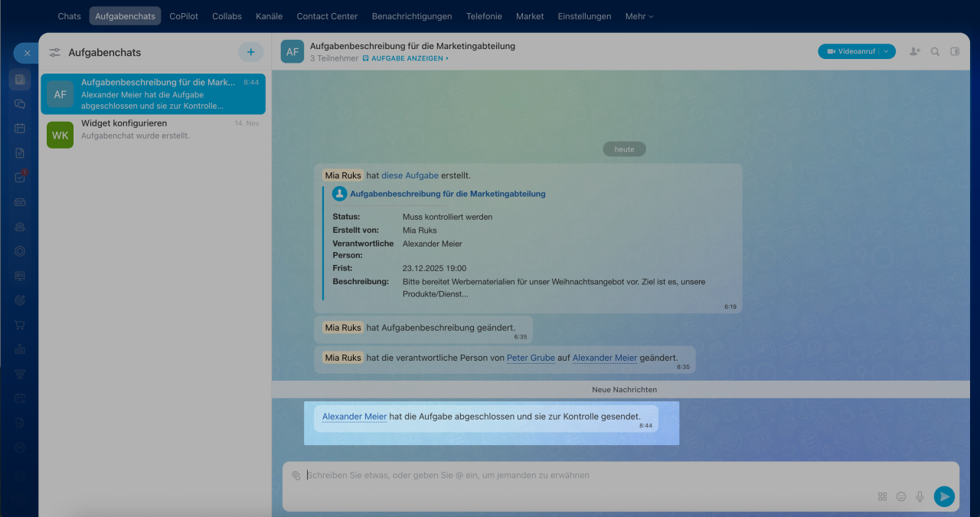Image resolution: width=980 pixels, height=517 pixels.
Task: Open the target goal sidebar icon
Action: point(20,299)
